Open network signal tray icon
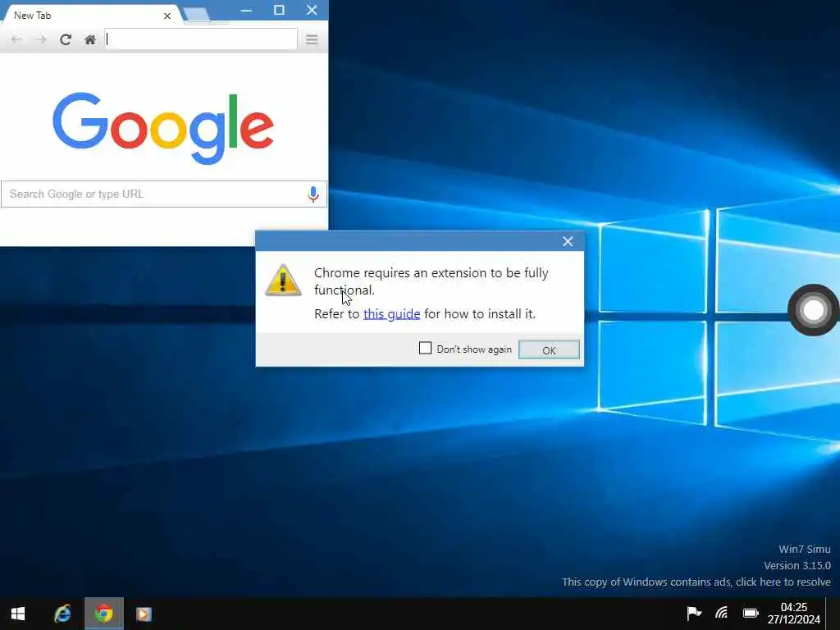Screen dimensions: 840x630 pyautogui.click(x=722, y=613)
